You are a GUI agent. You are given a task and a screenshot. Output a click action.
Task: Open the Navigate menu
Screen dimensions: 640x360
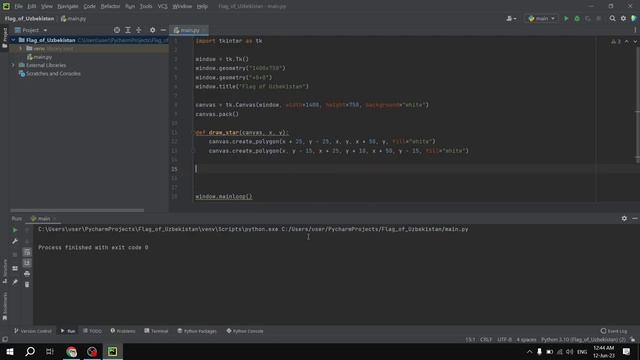tap(68, 7)
